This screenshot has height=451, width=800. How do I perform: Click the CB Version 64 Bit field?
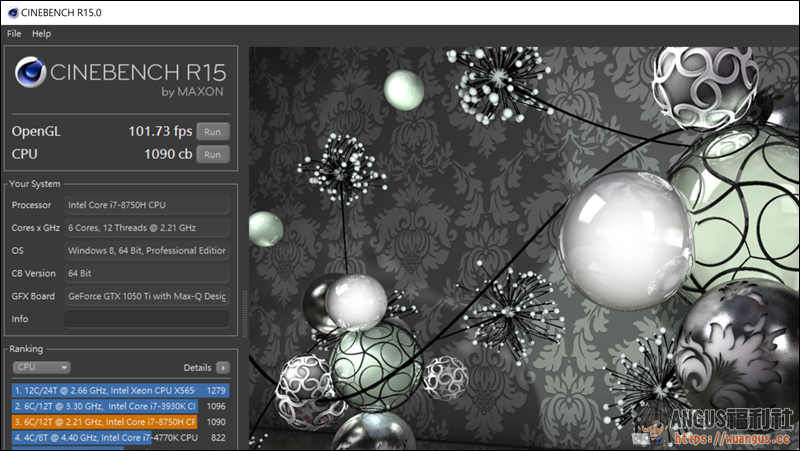pyautogui.click(x=146, y=273)
